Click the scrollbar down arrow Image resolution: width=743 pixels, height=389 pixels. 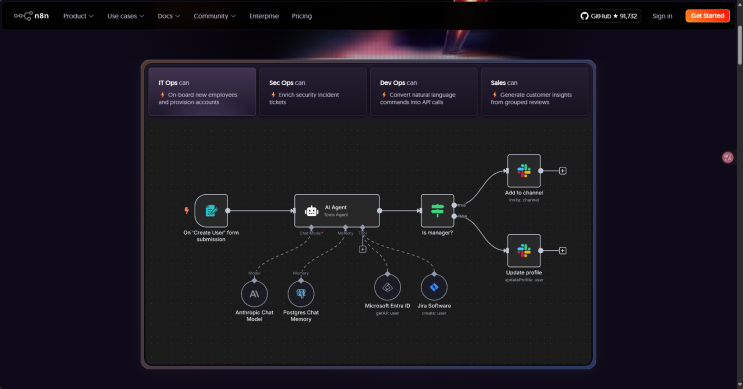click(x=740, y=385)
